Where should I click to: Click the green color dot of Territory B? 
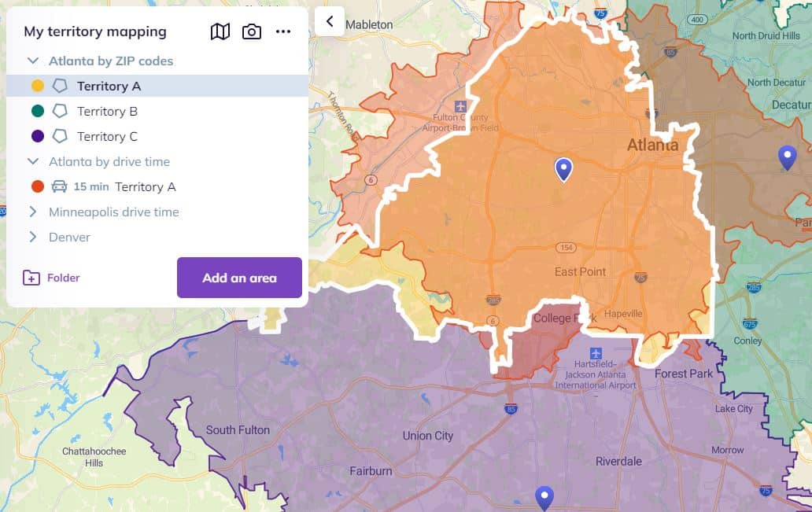click(37, 111)
